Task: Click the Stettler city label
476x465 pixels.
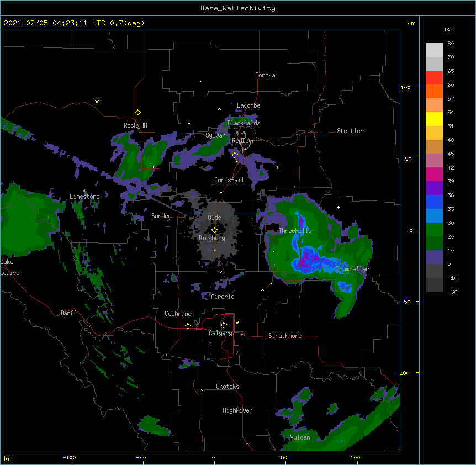Action: pyautogui.click(x=350, y=131)
